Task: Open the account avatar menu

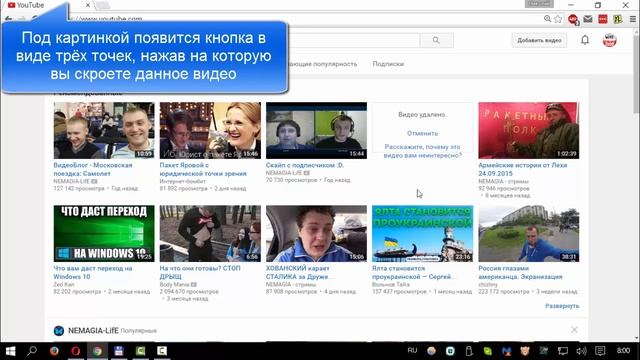Action: pyautogui.click(x=609, y=40)
